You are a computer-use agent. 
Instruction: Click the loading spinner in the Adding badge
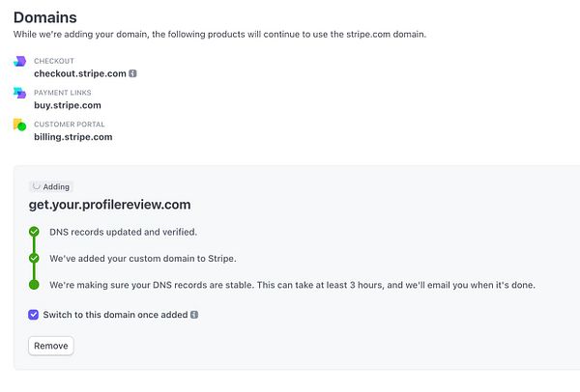(x=37, y=186)
